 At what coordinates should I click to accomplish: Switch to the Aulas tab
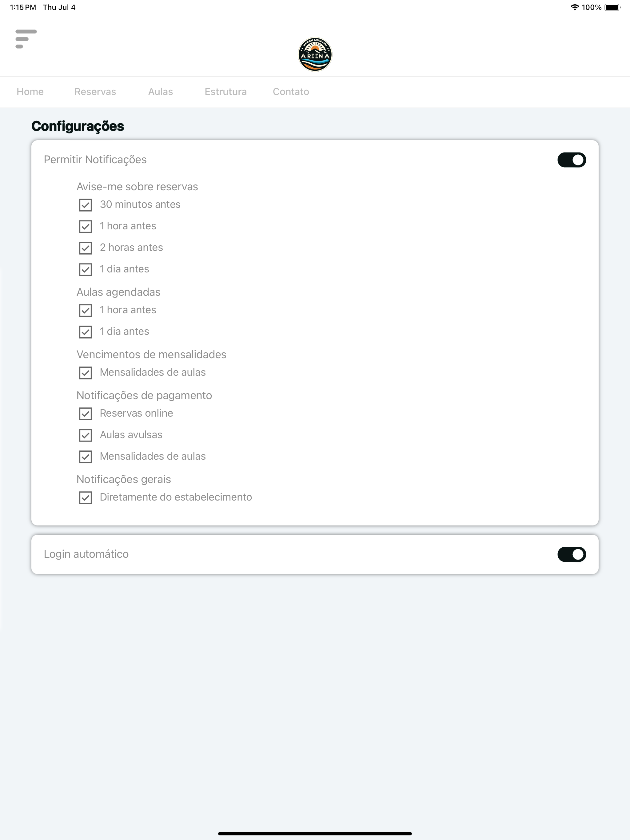[x=160, y=92]
